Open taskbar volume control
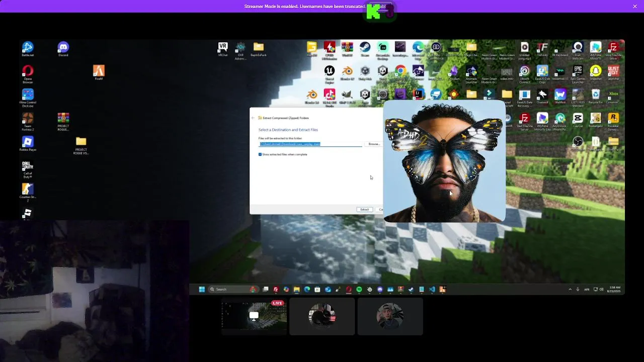The width and height of the screenshot is (644, 362). [x=601, y=289]
